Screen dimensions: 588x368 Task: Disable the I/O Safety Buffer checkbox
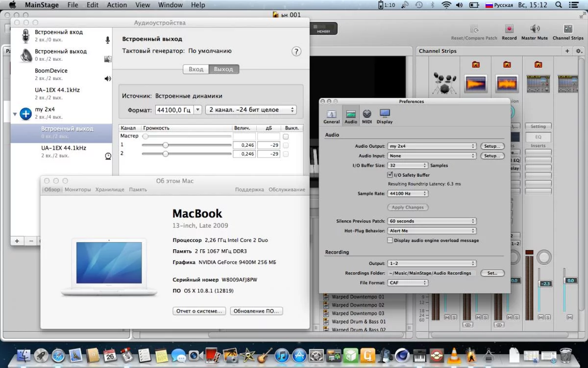pos(390,175)
